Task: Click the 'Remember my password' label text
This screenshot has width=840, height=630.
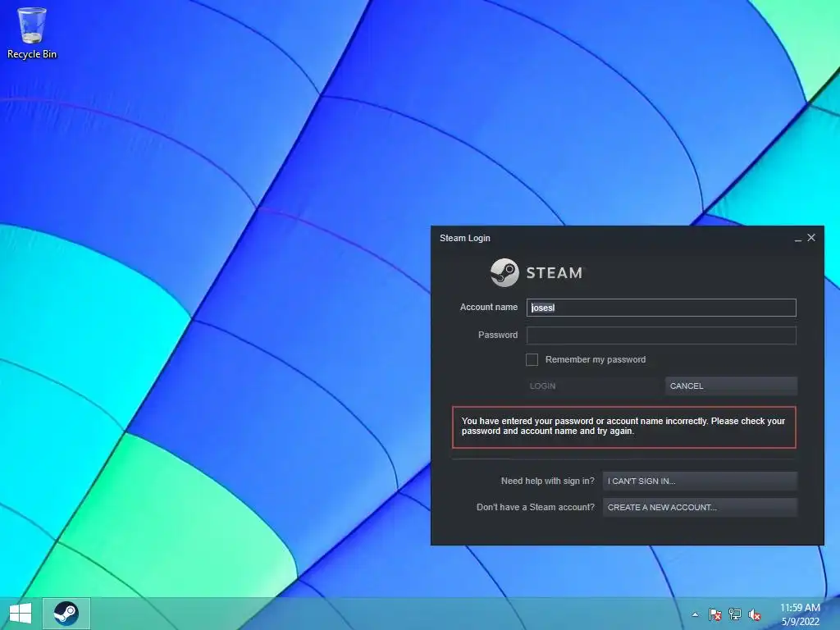Action: tap(596, 359)
